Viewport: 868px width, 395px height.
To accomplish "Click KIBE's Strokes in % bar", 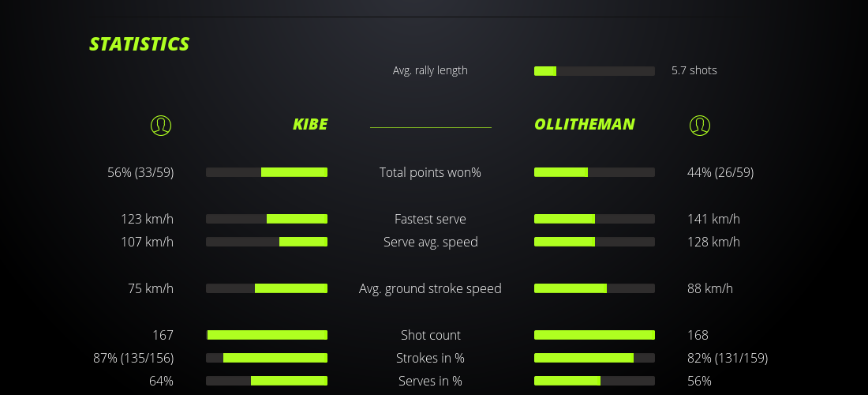I will [x=267, y=358].
